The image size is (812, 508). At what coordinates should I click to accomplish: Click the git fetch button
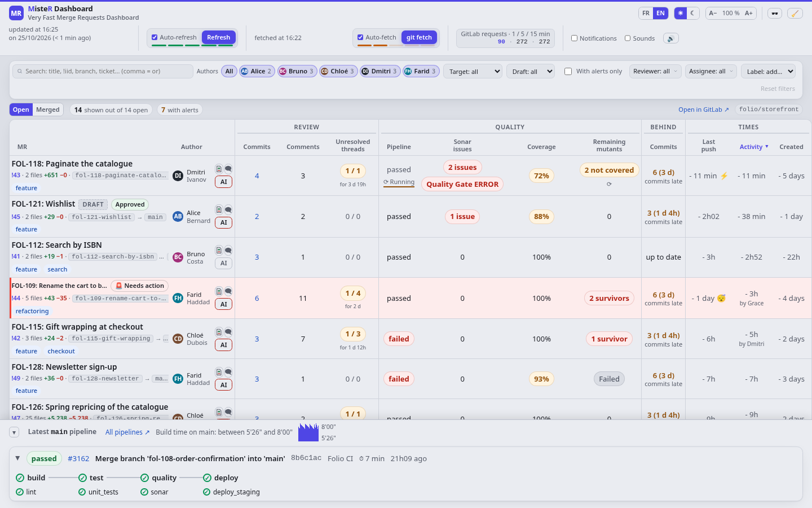pyautogui.click(x=419, y=37)
